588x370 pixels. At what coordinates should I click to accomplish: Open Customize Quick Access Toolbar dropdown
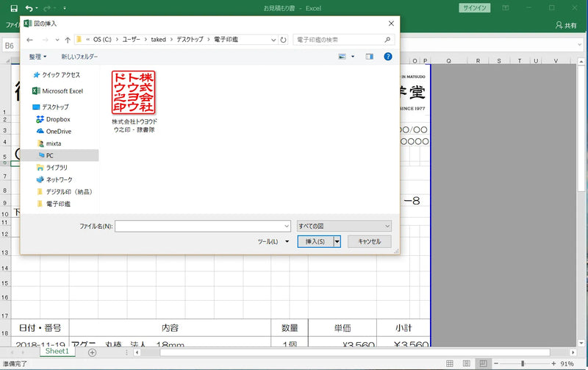coord(65,8)
